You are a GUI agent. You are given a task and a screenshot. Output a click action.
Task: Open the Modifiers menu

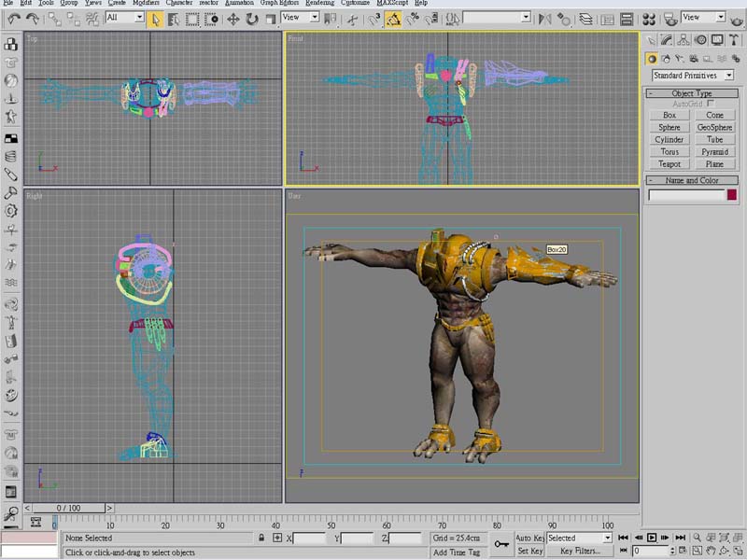pyautogui.click(x=146, y=3)
